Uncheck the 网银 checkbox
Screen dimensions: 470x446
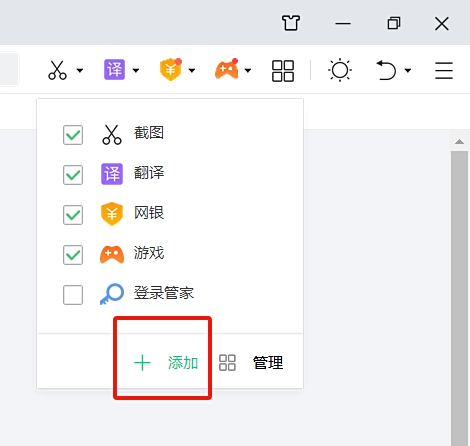pyautogui.click(x=73, y=215)
